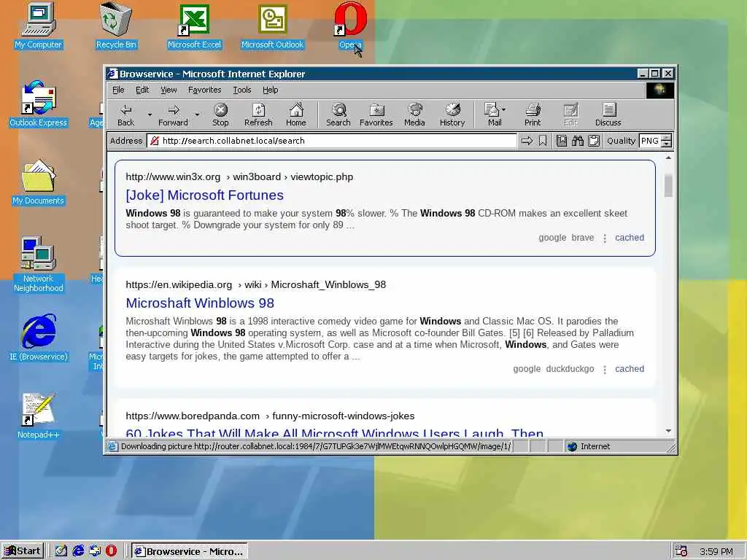Image resolution: width=747 pixels, height=560 pixels.
Task: Click the address bar URL field
Action: coord(332,141)
